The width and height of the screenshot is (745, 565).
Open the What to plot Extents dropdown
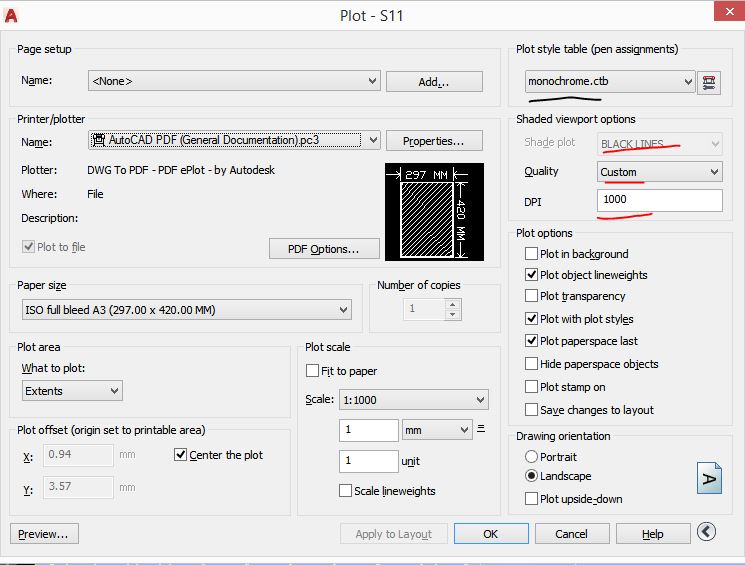pyautogui.click(x=72, y=391)
